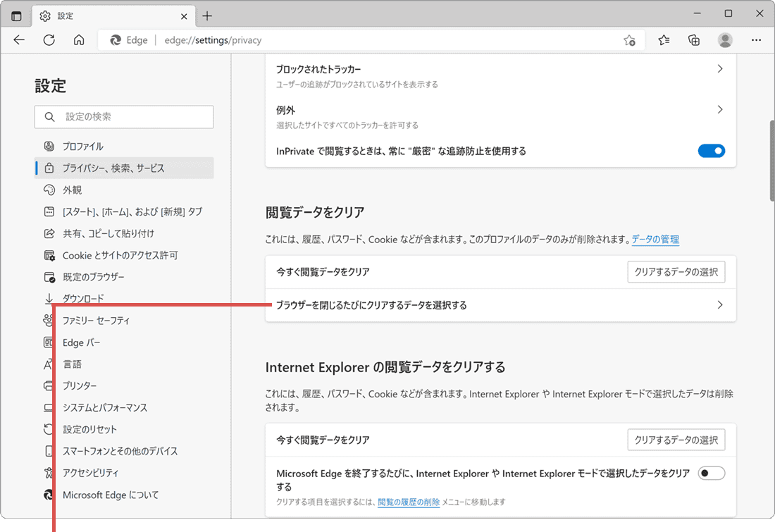
Task: Open Microsoft Edge について section
Action: point(124,495)
